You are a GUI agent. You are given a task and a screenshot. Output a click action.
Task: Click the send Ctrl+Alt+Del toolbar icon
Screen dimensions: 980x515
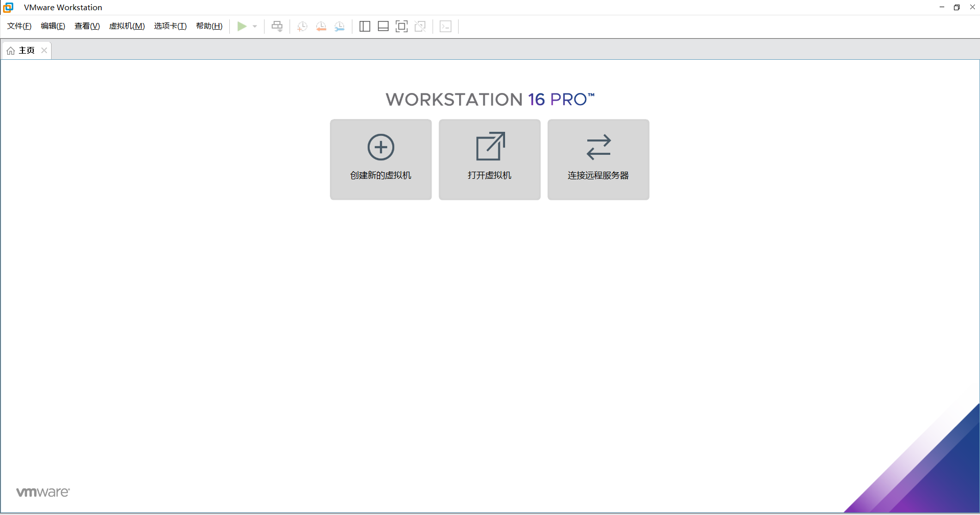[277, 26]
